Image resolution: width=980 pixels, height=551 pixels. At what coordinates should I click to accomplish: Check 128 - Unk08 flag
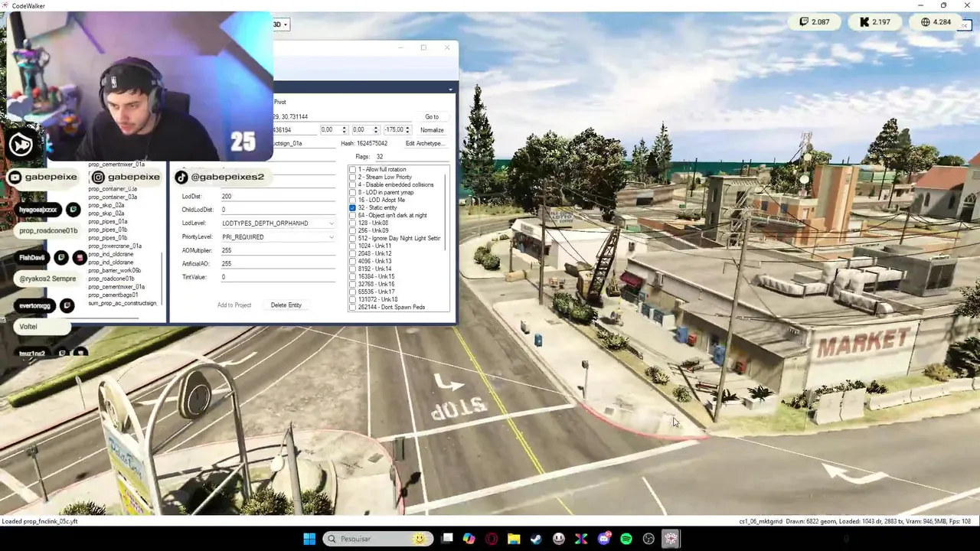353,223
